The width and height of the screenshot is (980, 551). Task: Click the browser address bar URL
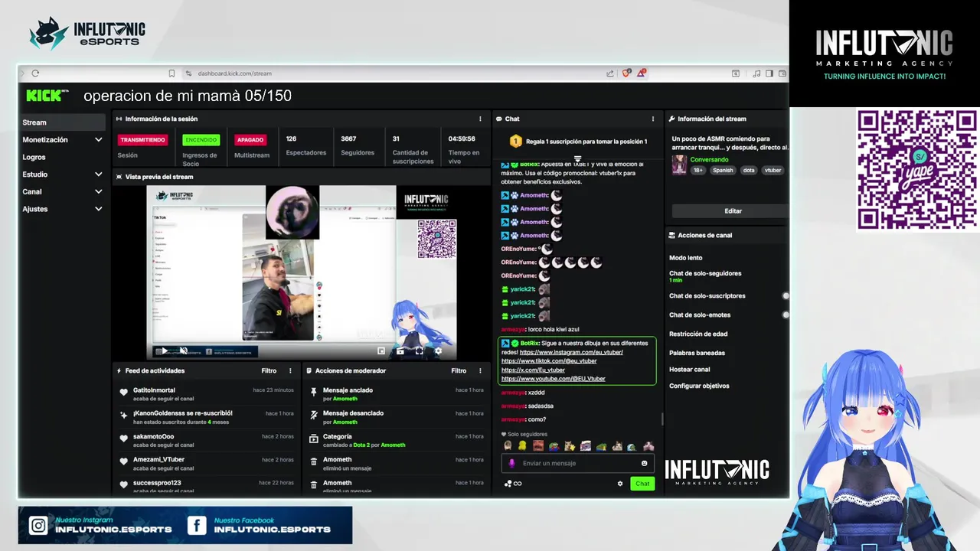pos(235,73)
